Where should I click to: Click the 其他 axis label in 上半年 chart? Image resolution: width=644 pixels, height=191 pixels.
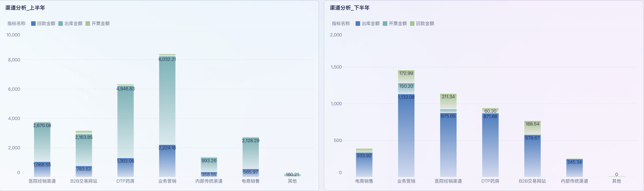tap(292, 181)
